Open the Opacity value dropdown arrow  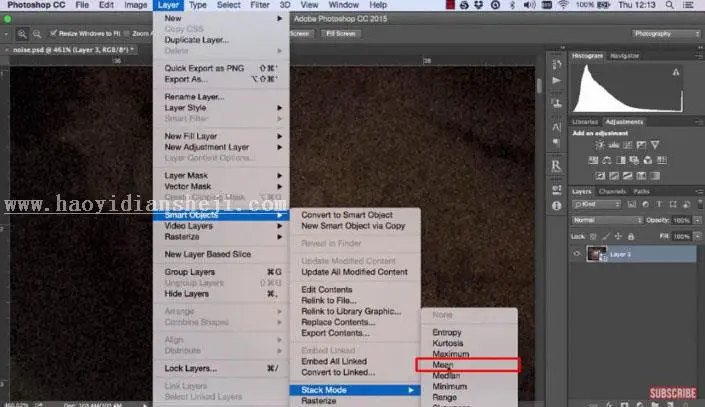point(697,220)
